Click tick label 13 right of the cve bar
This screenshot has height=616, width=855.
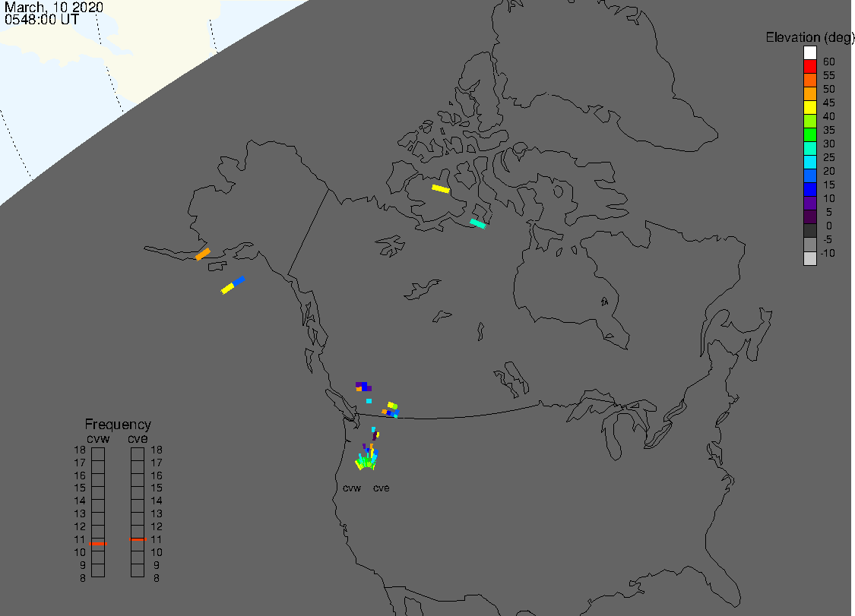[x=157, y=513]
